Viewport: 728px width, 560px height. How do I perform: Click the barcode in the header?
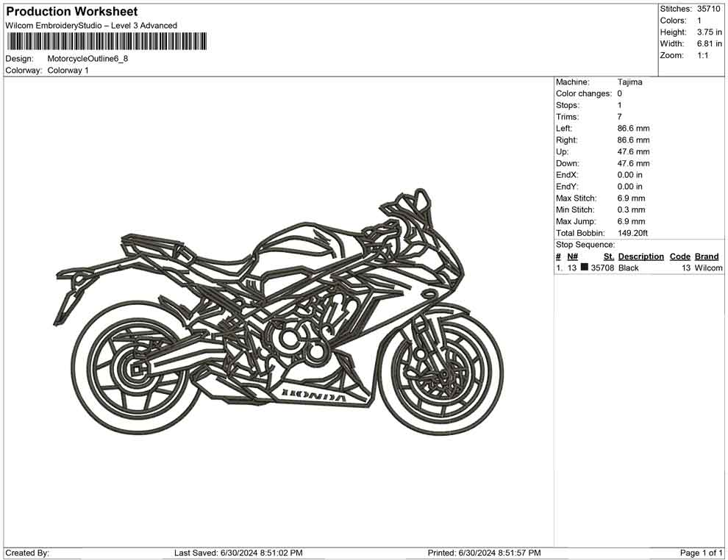pos(107,41)
